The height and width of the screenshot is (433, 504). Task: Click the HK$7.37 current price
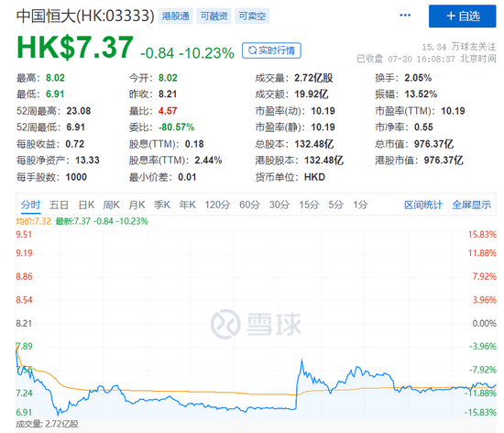[x=74, y=48]
